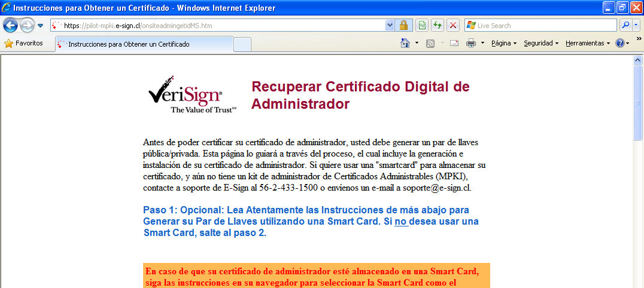This screenshot has height=288, width=644.
Task: Open the search provider options dropdown
Action: [x=635, y=26]
